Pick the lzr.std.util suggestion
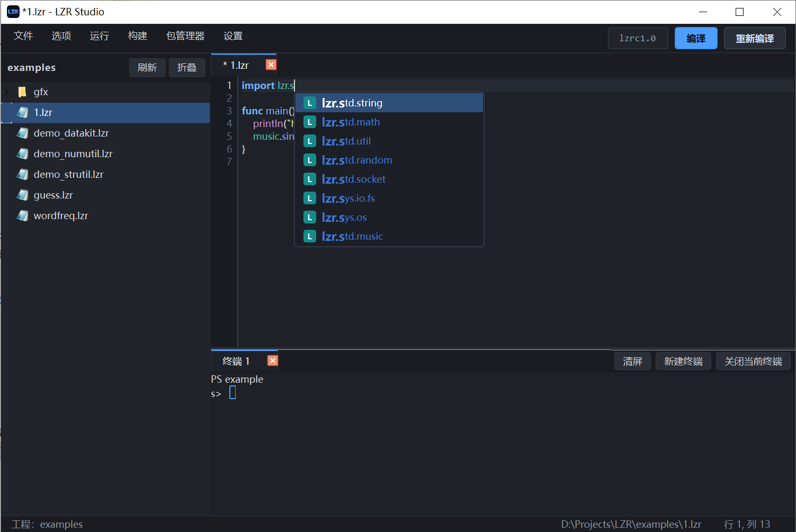The width and height of the screenshot is (796, 532). (389, 141)
